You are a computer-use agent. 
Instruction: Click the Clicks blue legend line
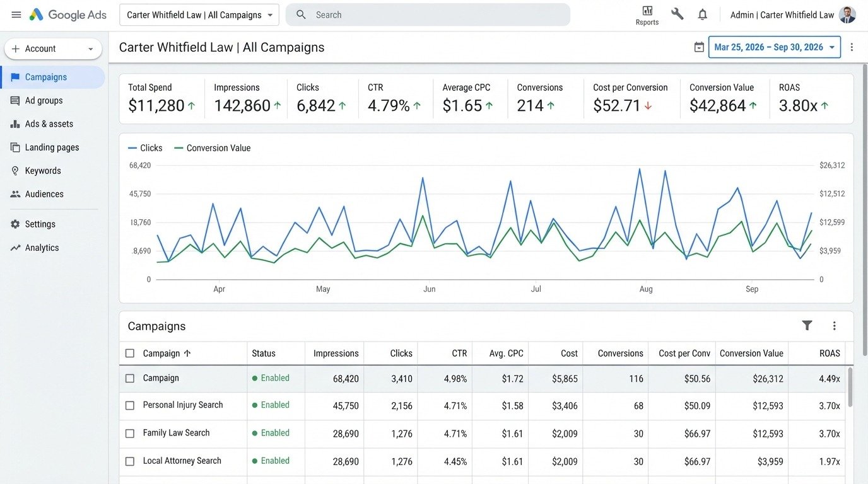click(132, 148)
